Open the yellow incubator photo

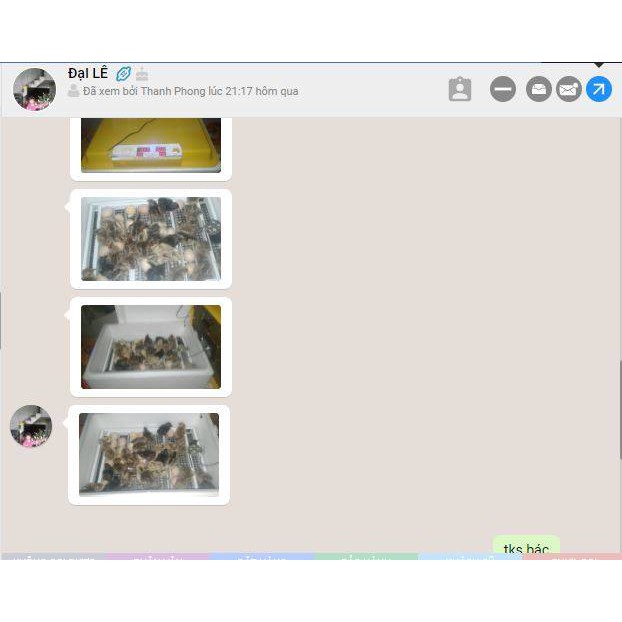tap(151, 145)
